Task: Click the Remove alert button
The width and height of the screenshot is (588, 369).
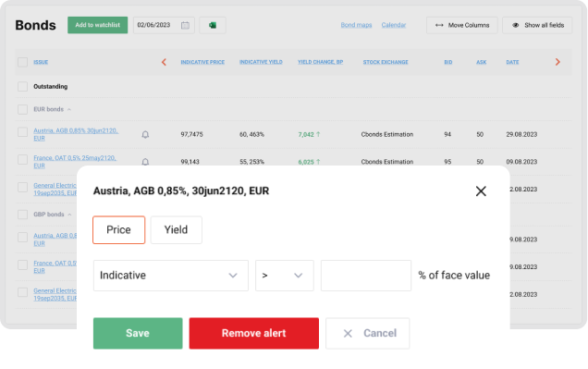Action: [x=254, y=333]
